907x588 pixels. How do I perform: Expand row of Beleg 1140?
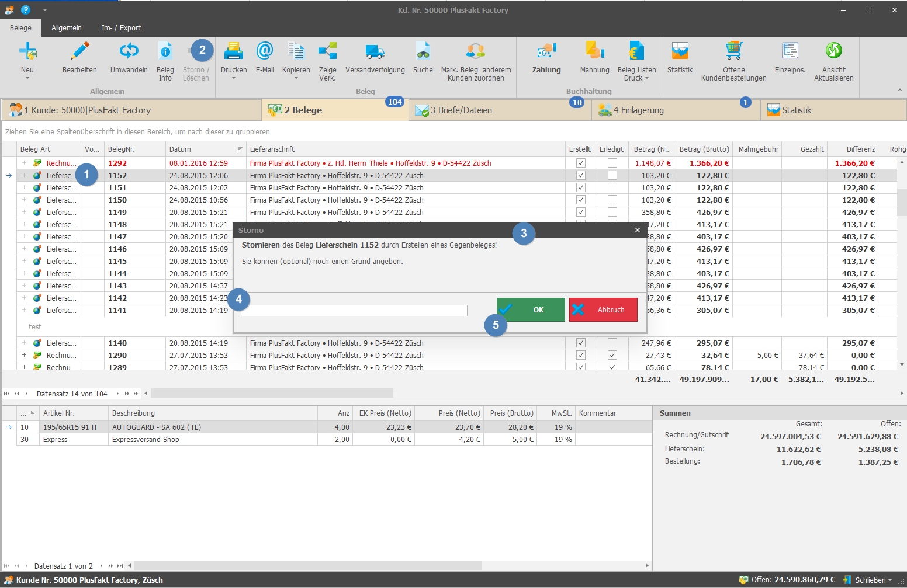[24, 343]
